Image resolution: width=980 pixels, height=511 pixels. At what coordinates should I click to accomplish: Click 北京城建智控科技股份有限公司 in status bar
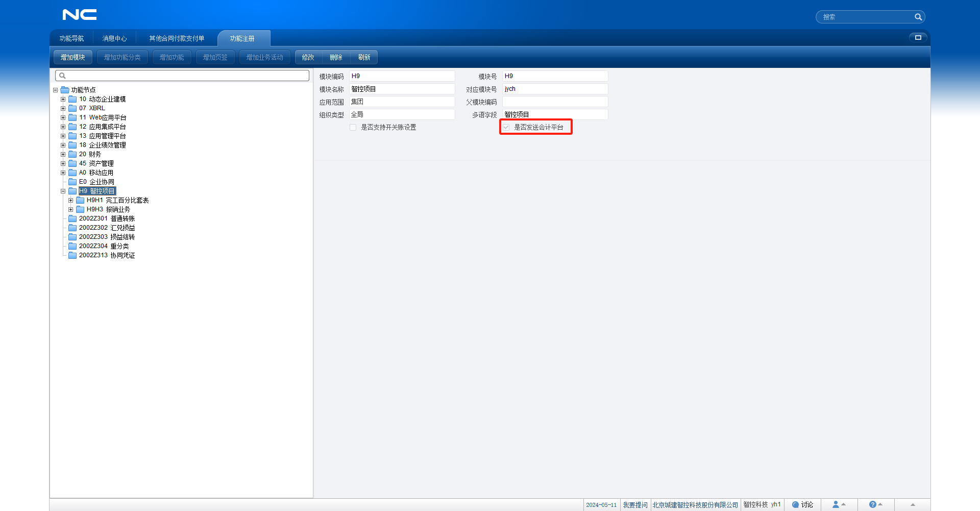tap(695, 505)
